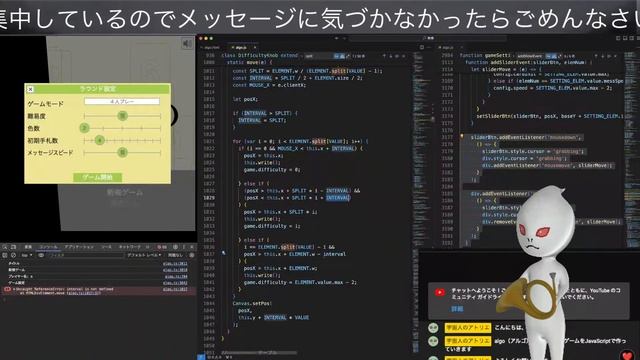Viewport: 640px width, 360px height.
Task: Expand the Uncaught ReferenceError message
Action: 14,289
